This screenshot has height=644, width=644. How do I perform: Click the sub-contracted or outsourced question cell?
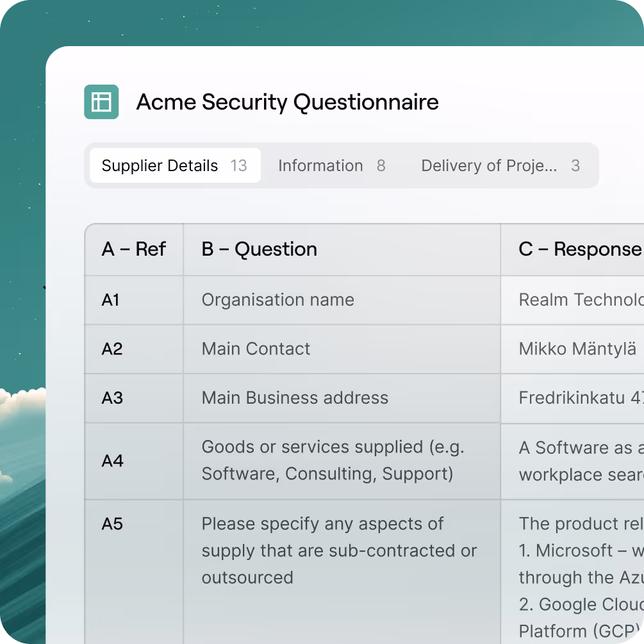[339, 550]
